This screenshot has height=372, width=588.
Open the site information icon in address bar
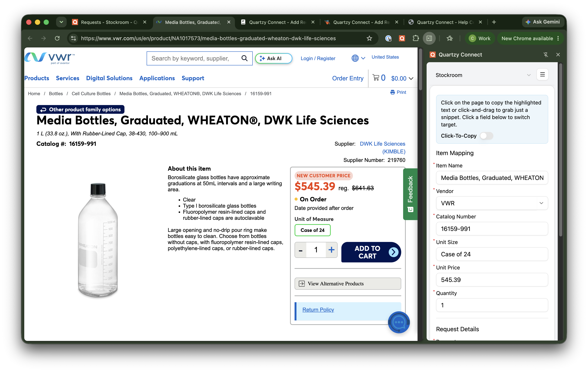(x=73, y=38)
